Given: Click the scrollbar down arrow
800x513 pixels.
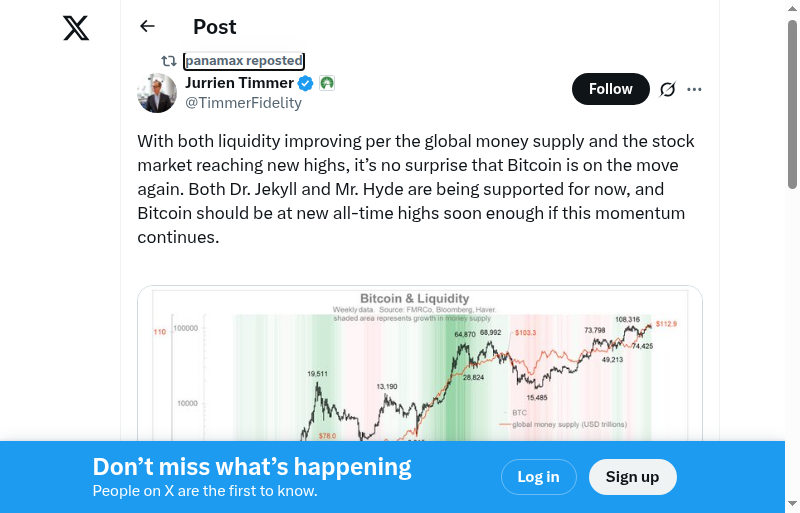Looking at the screenshot, I should [x=792, y=504].
